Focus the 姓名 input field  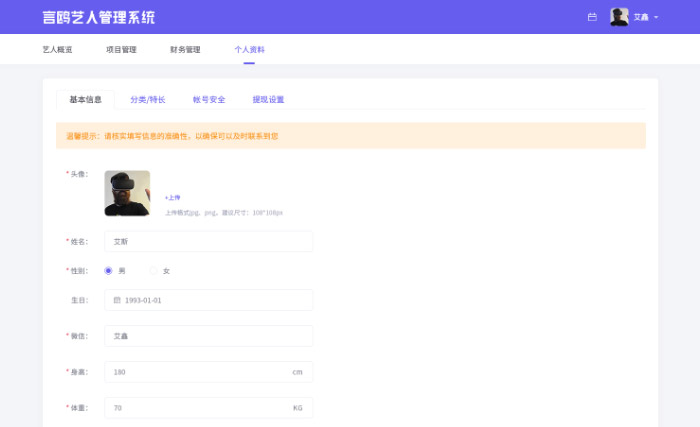pos(208,242)
